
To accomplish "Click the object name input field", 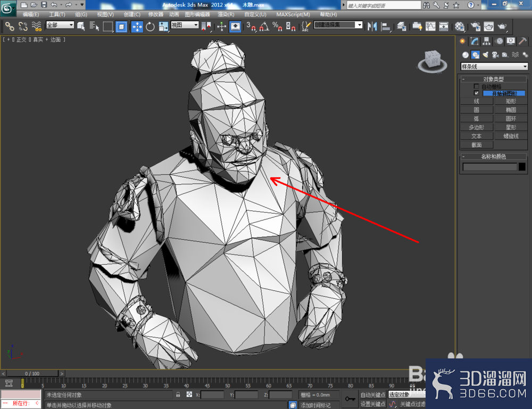I will pyautogui.click(x=489, y=167).
